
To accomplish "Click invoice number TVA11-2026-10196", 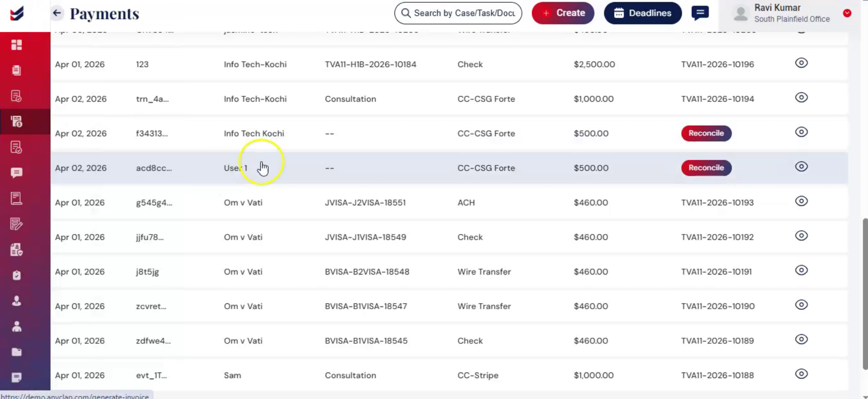I will [x=718, y=64].
